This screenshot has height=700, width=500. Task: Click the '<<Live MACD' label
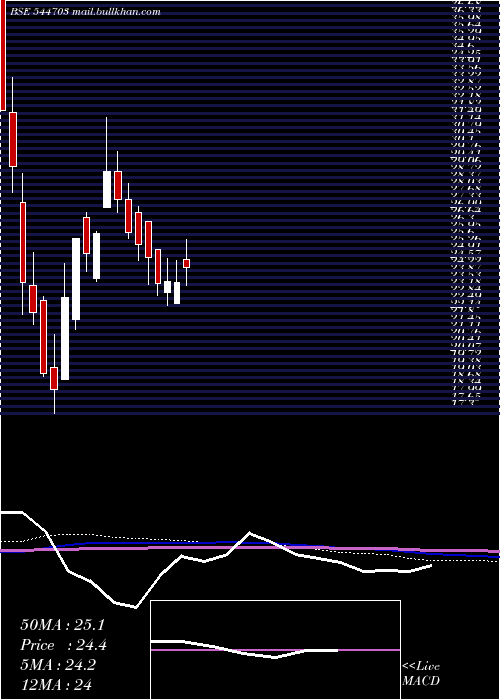pyautogui.click(x=421, y=674)
